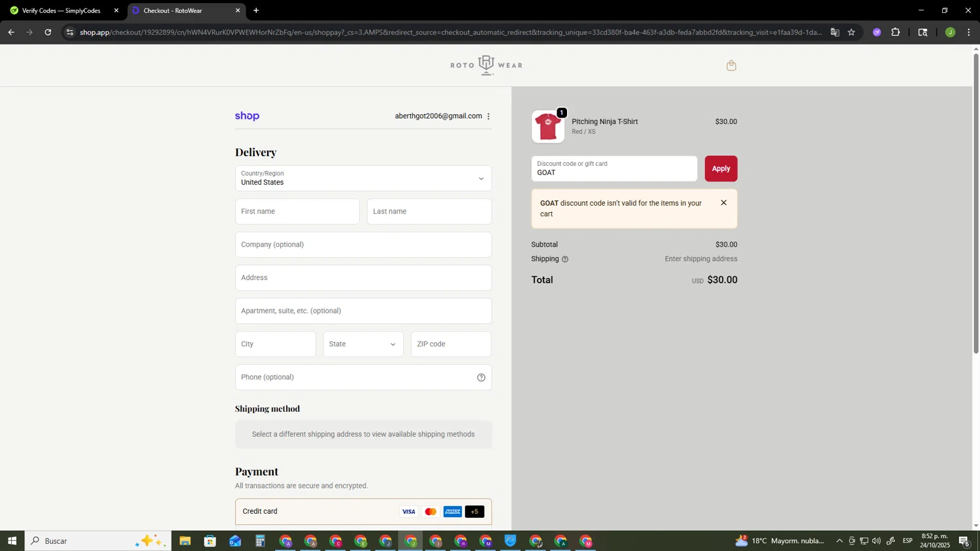Open the Chrome profile avatar
Image resolution: width=980 pixels, height=551 pixels.
coord(950,32)
